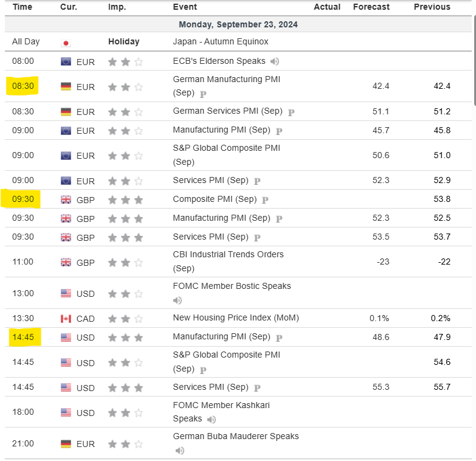Sort by the Time column header
Image resolution: width=476 pixels, height=461 pixels.
[x=22, y=7]
